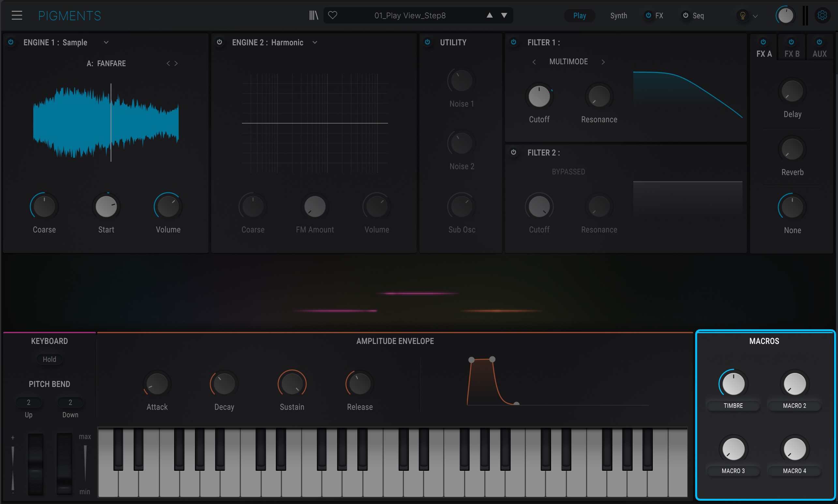Open the hamburger main menu

point(17,15)
